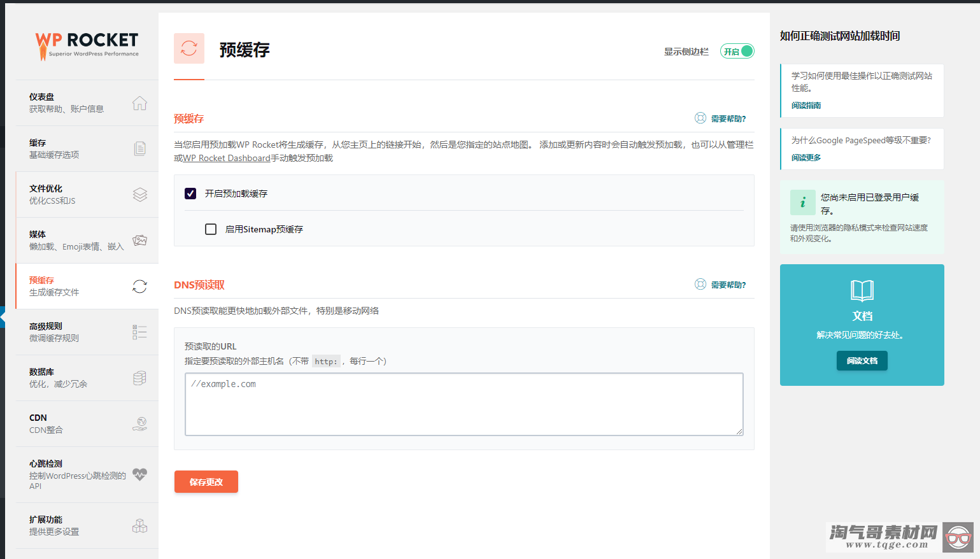Click the 缓存 document icon

(x=140, y=148)
